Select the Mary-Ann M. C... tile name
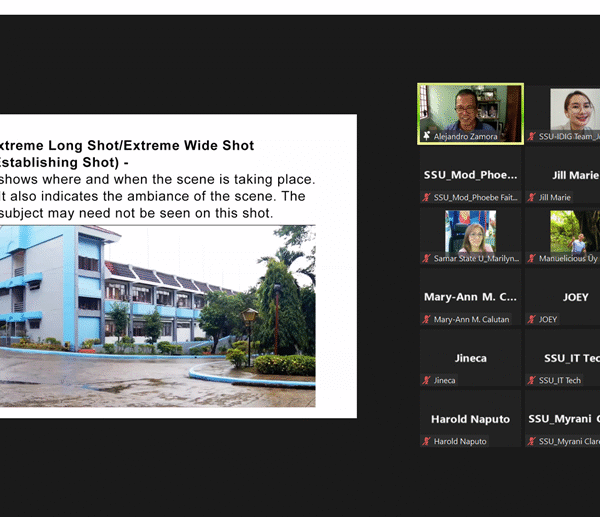Image resolution: width=600 pixels, height=517 pixels. pos(470,297)
